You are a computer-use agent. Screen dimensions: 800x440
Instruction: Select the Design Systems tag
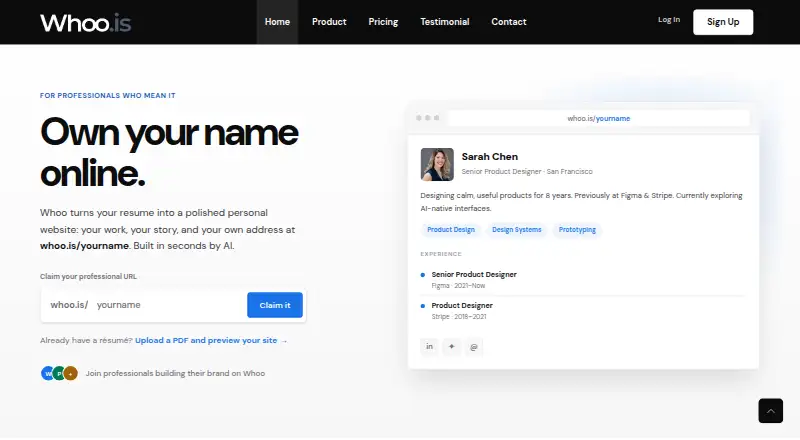tap(517, 230)
